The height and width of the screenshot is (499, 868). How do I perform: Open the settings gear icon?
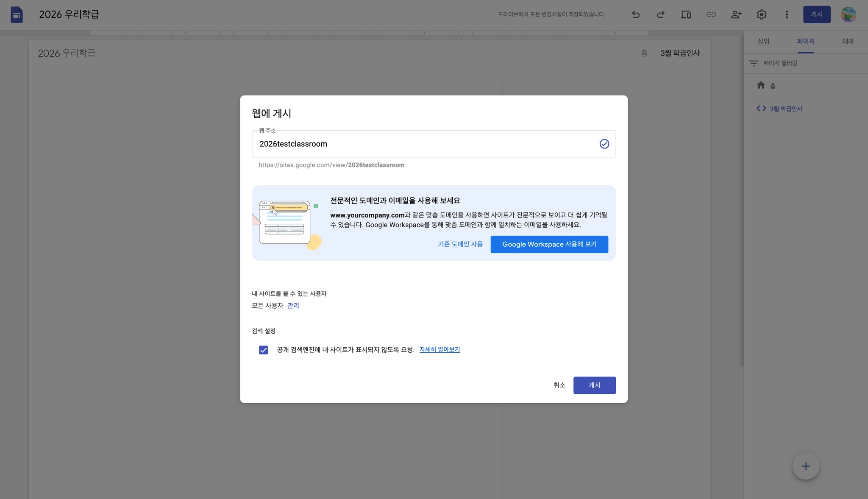[762, 14]
